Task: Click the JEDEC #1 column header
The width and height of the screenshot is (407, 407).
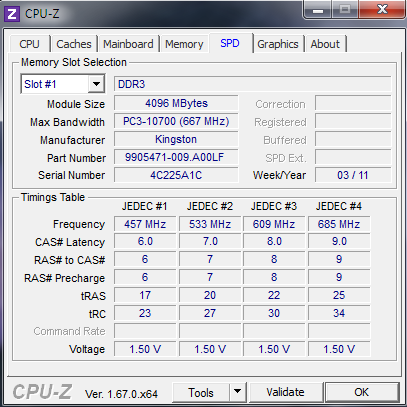Action: pos(144,206)
